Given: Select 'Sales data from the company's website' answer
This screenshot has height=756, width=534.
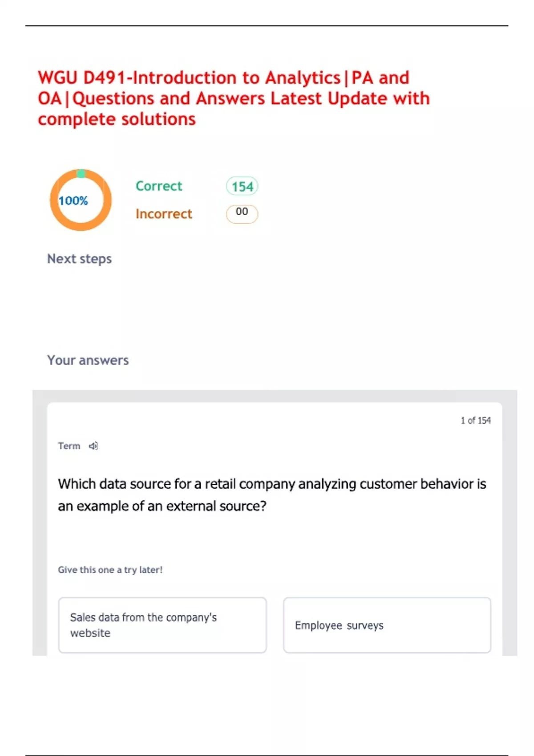Looking at the screenshot, I should point(162,625).
